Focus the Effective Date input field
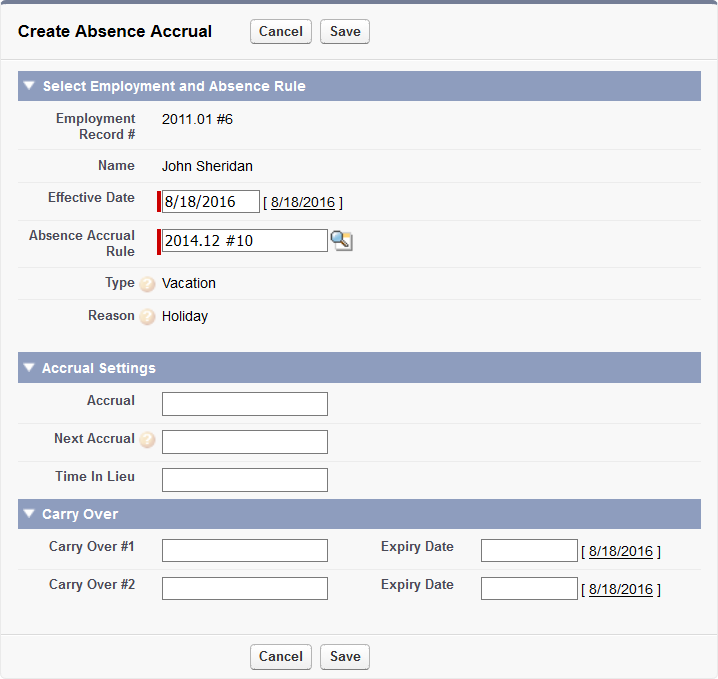 [x=210, y=202]
